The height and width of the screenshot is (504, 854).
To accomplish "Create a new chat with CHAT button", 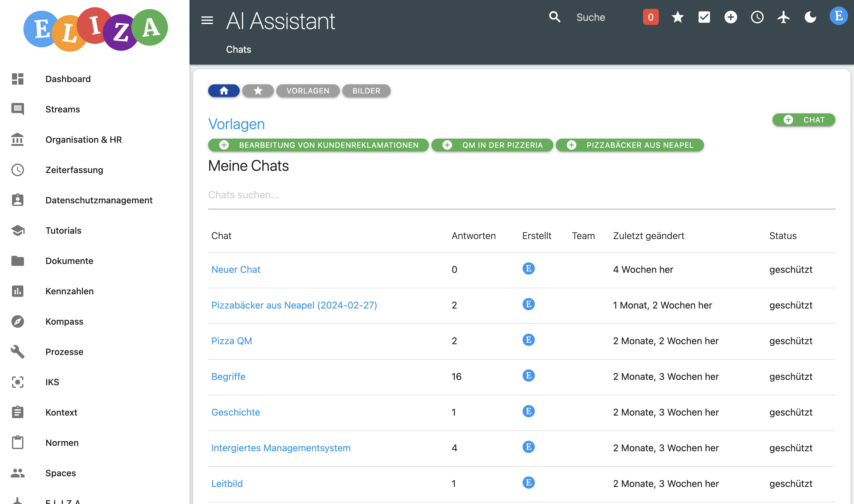I will (803, 120).
